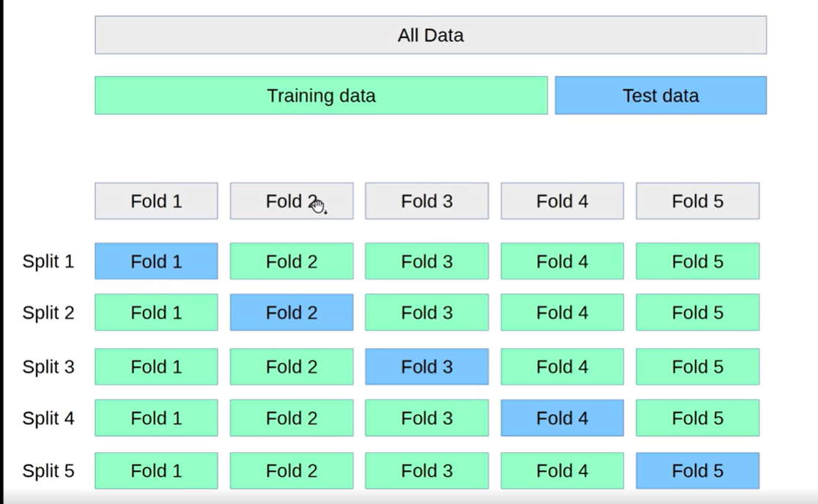Select Fold 3 in Split 2 row
The height and width of the screenshot is (504, 818).
click(x=427, y=312)
